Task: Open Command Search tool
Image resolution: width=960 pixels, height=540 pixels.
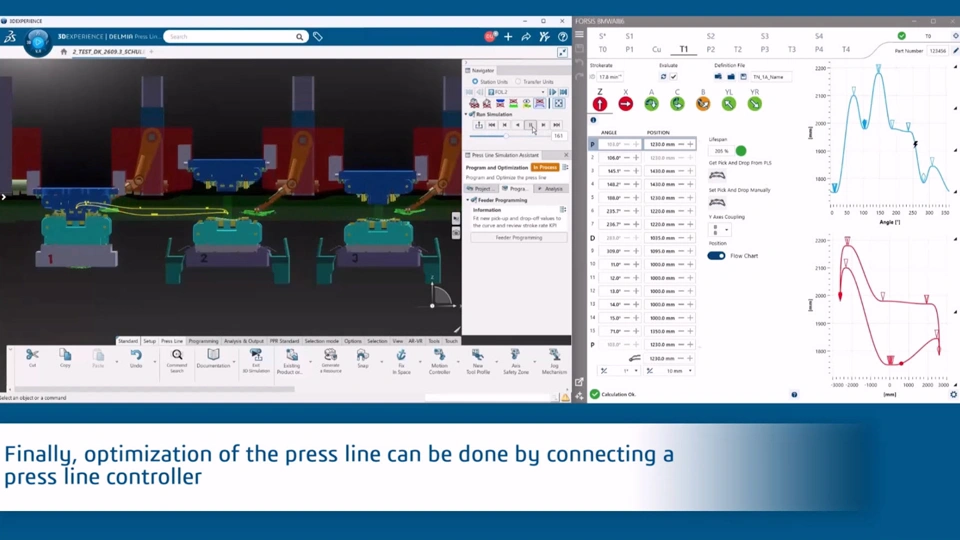Action: tap(177, 361)
